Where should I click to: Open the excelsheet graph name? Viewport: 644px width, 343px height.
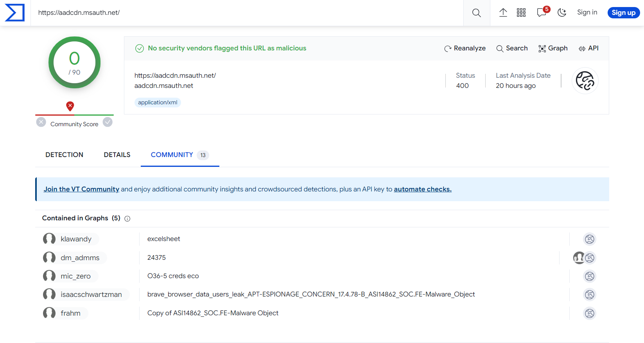(x=163, y=239)
